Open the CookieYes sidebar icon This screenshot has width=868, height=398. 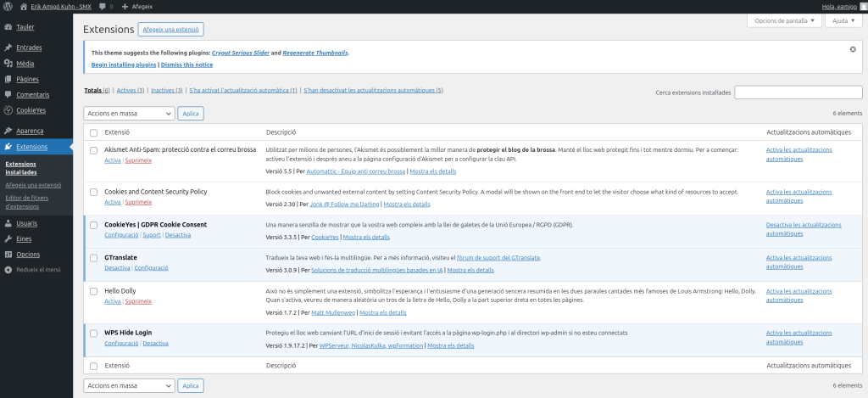[8, 110]
